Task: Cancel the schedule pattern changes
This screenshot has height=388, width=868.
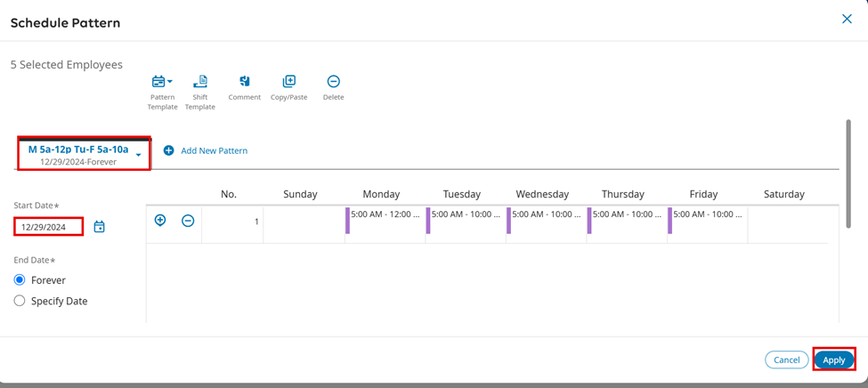Action: point(786,360)
